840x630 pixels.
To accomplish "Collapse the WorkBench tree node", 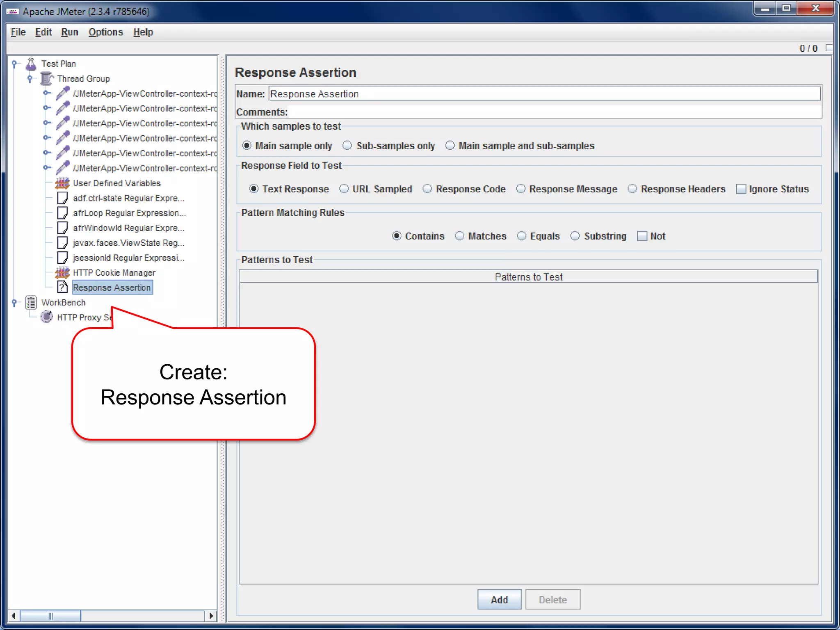I will tap(15, 303).
